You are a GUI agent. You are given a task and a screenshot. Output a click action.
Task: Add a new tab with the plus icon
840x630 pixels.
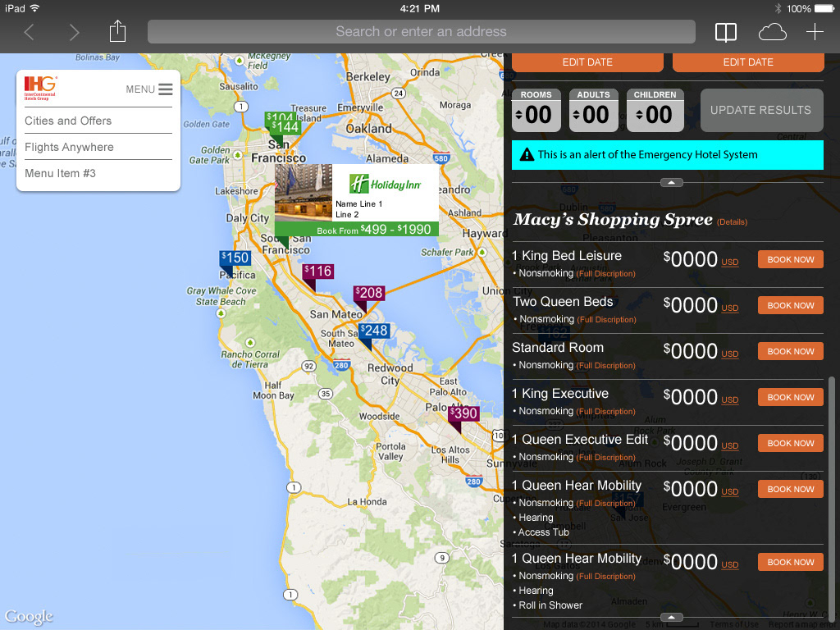(x=815, y=32)
